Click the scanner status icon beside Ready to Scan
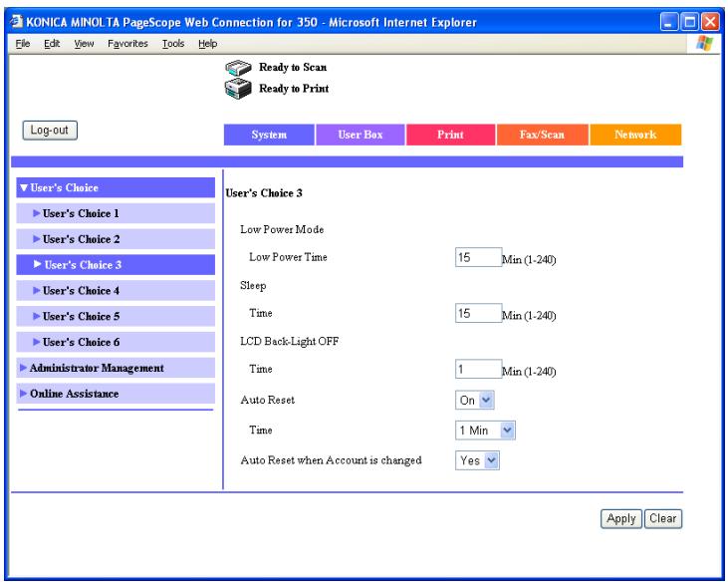 [x=238, y=68]
